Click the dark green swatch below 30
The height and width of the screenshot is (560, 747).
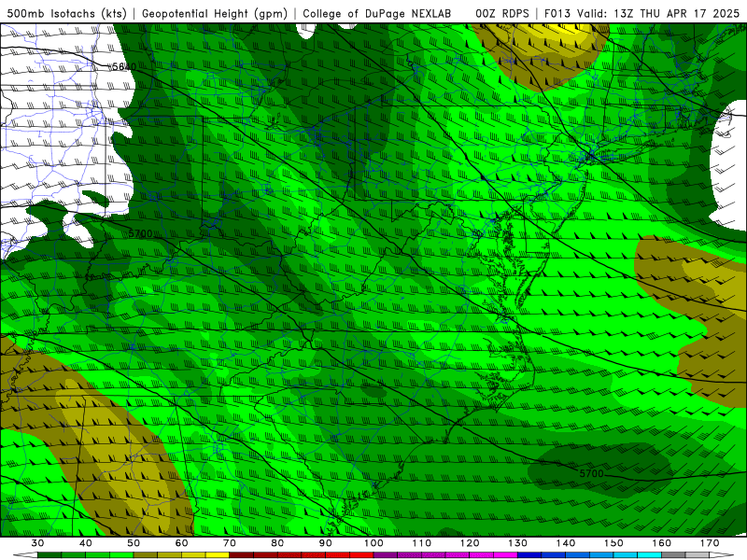click(49, 555)
